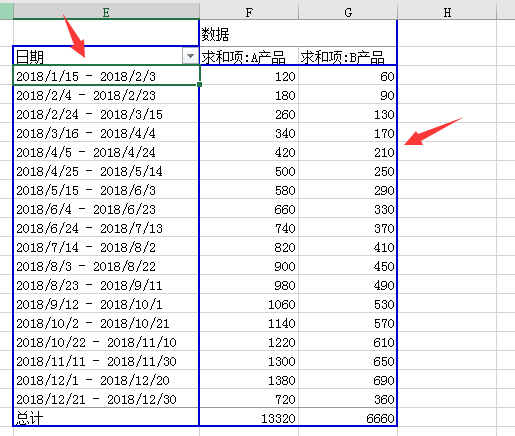Click the 数据 cell

[249, 33]
